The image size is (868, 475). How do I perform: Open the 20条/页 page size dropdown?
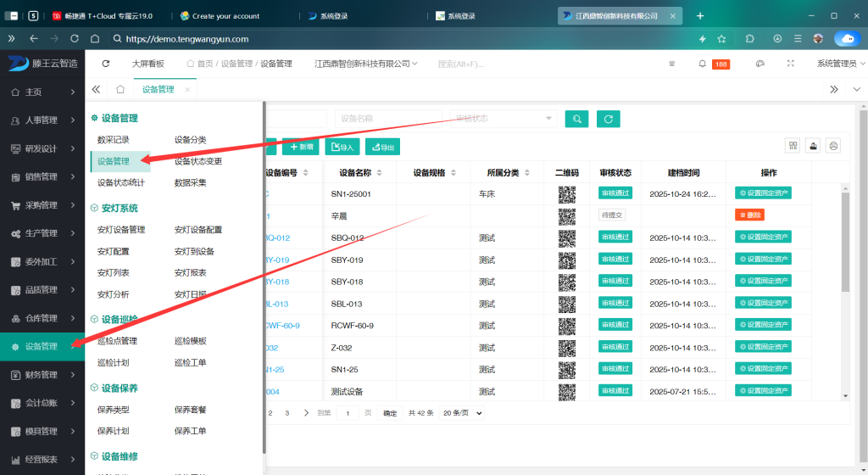tap(462, 413)
